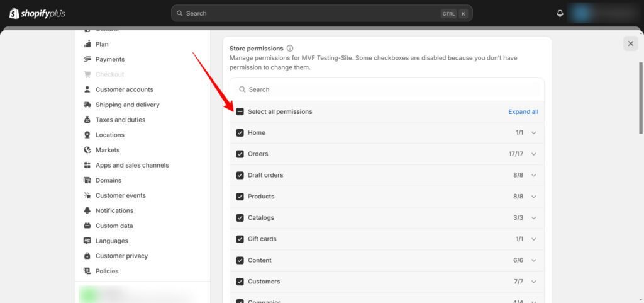Open the blurred account menu at top right
The width and height of the screenshot is (644, 303).
604,14
